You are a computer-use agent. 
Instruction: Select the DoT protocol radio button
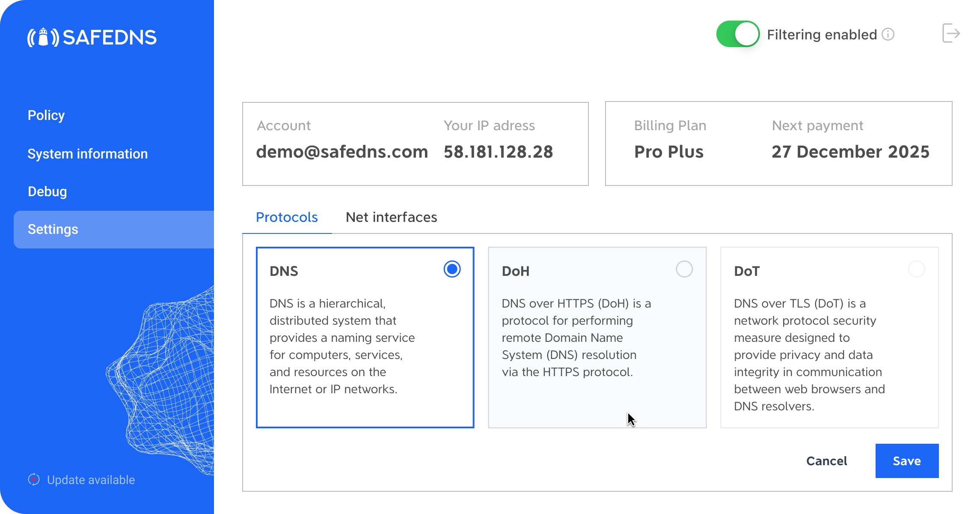pyautogui.click(x=917, y=269)
